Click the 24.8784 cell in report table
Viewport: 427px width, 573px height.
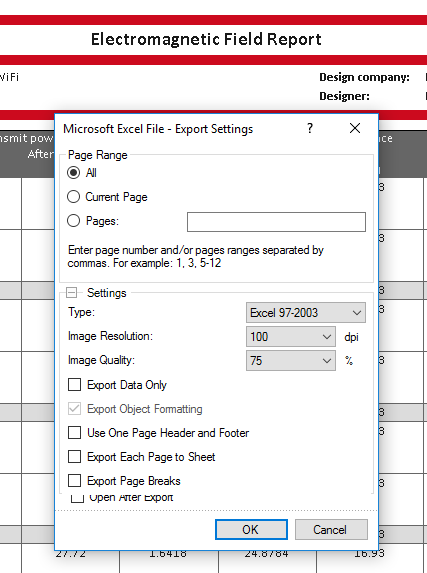[267, 554]
